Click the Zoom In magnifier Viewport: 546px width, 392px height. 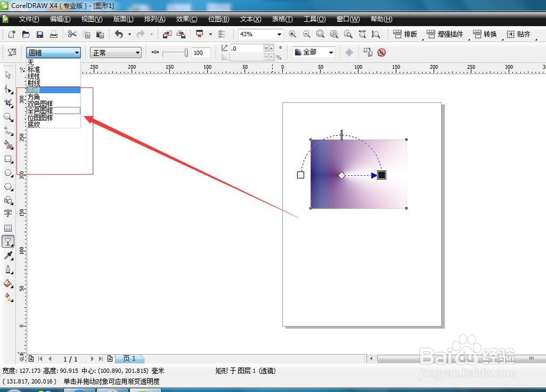[x=293, y=34]
